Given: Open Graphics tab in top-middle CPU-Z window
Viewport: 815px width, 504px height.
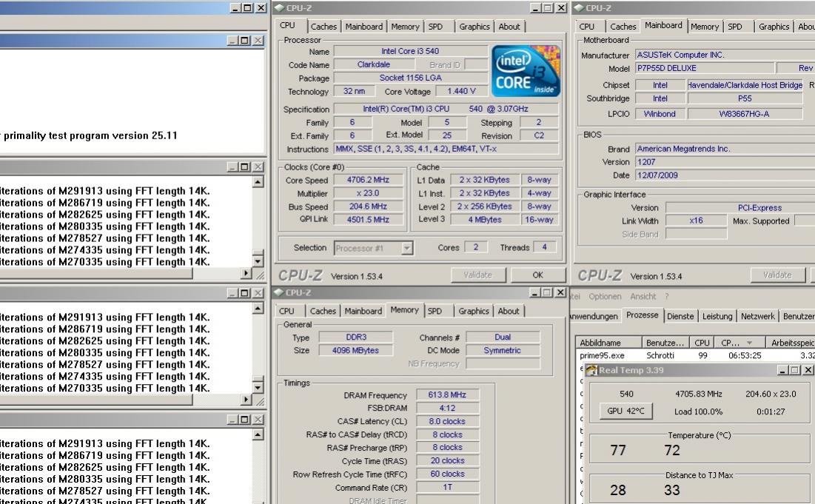Looking at the screenshot, I should tap(474, 27).
